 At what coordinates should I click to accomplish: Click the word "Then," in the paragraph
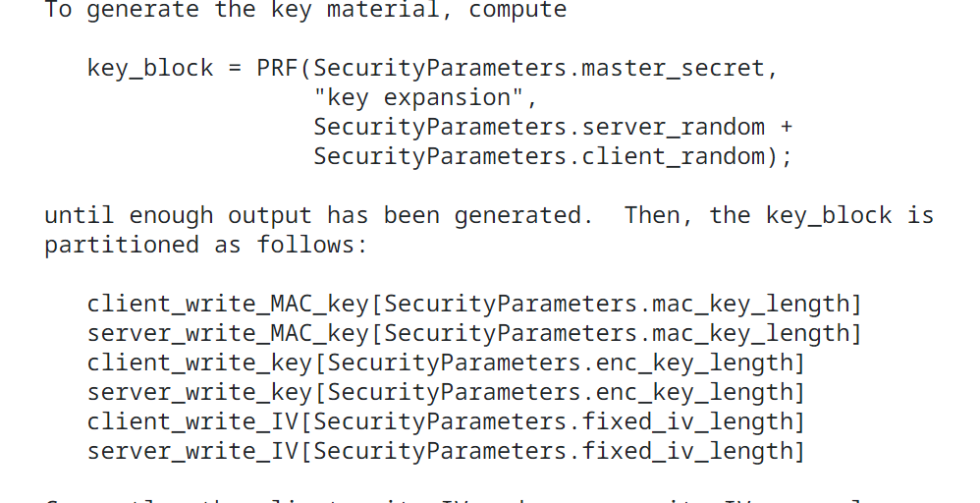[660, 215]
